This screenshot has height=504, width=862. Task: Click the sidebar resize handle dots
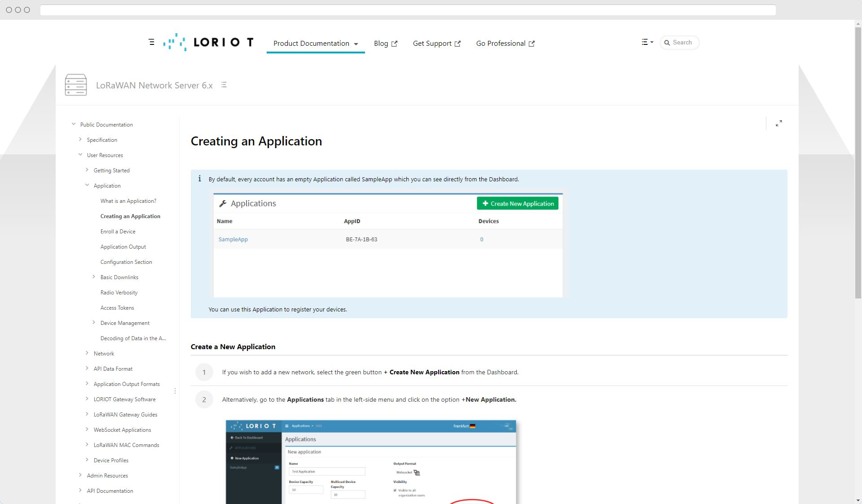175,391
